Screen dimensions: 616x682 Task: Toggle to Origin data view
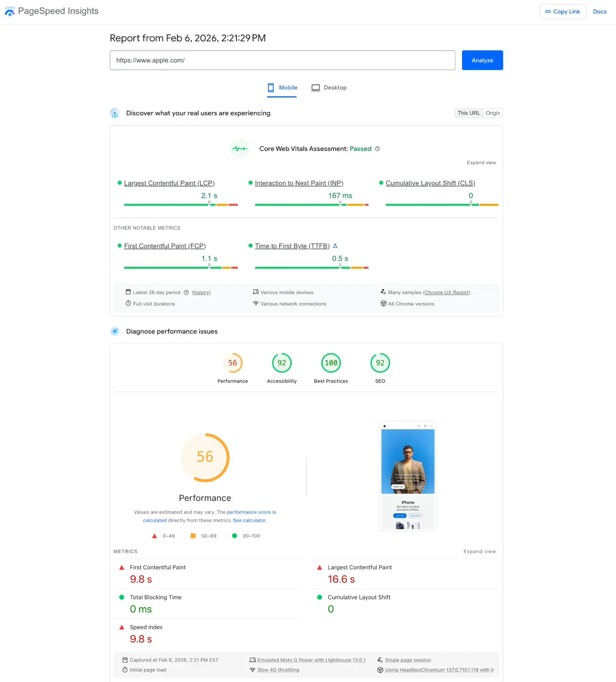pyautogui.click(x=493, y=113)
